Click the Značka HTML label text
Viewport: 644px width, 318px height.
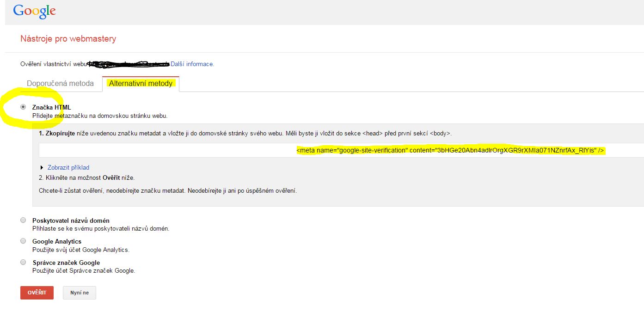52,107
